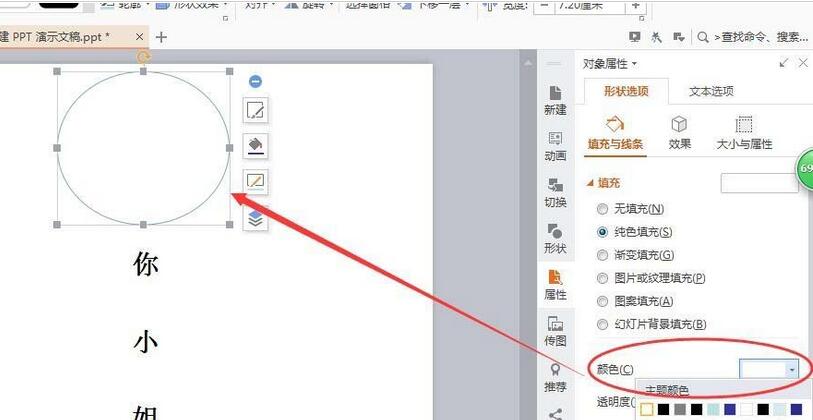Select the 形状选项 tab
813x420 pixels.
tap(626, 92)
